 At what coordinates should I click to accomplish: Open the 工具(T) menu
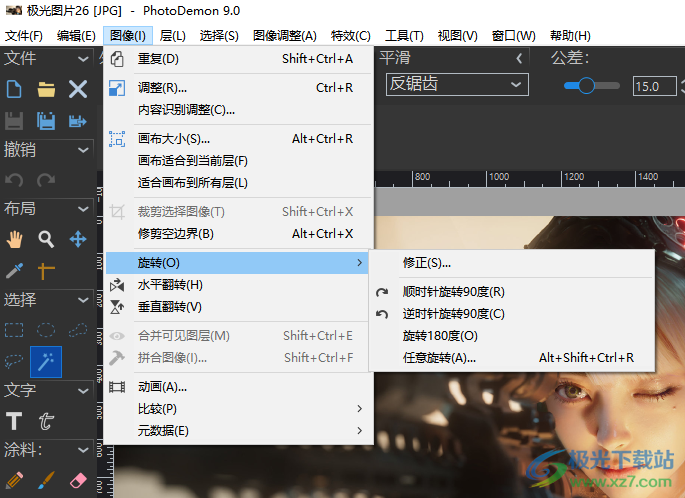[x=404, y=35]
